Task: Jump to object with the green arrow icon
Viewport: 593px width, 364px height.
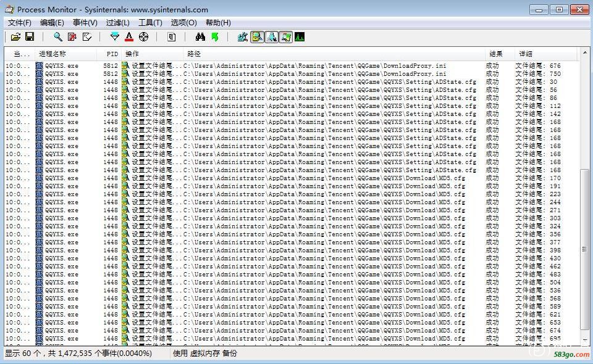Action: tap(214, 36)
